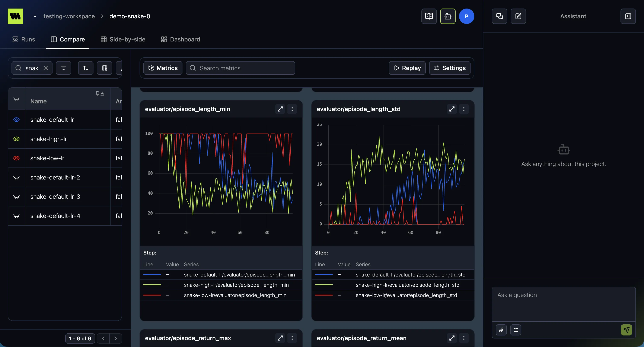Image resolution: width=644 pixels, height=347 pixels.
Task: Click the yellow app logo icon
Action: (15, 16)
